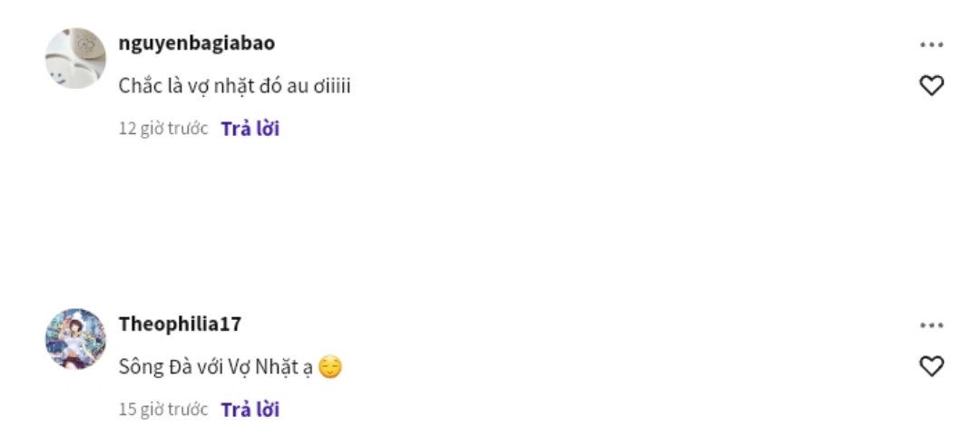Open the three-dot menu on Theophilia17's comment
The image size is (980, 436).
931,325
